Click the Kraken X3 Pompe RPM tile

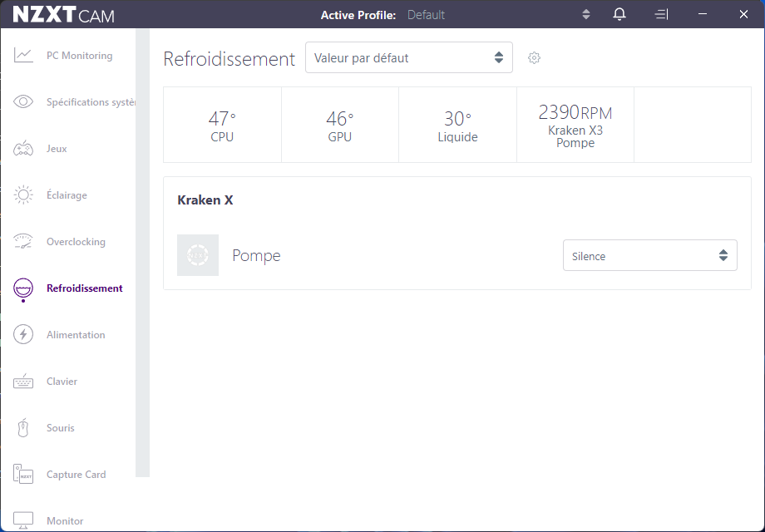575,125
